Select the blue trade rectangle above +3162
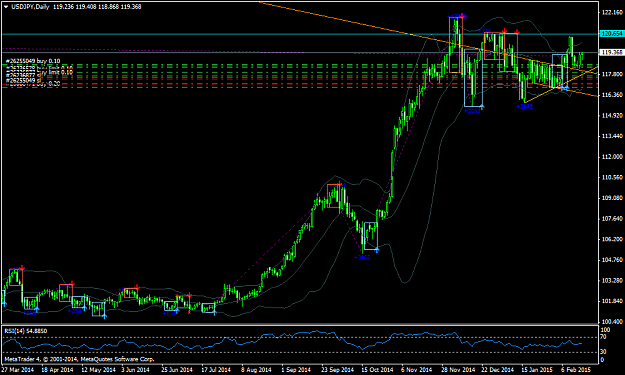This screenshot has width=625, height=375. (371, 236)
